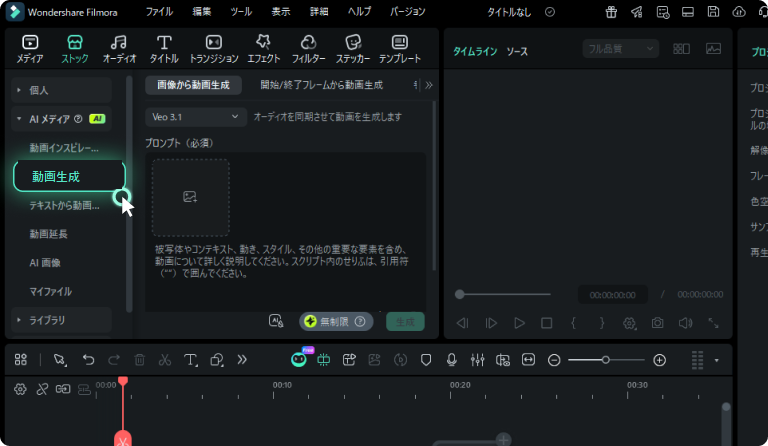Click the image upload placeholder box

point(191,197)
